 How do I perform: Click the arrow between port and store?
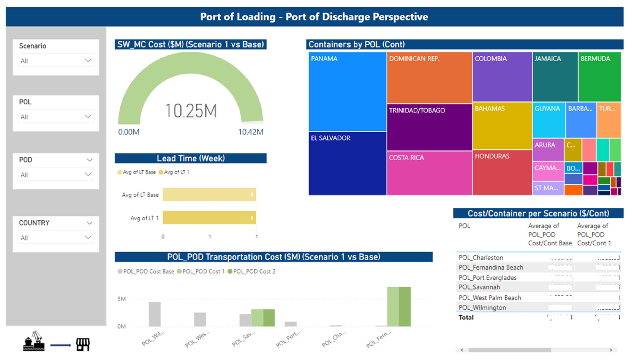coord(61,345)
